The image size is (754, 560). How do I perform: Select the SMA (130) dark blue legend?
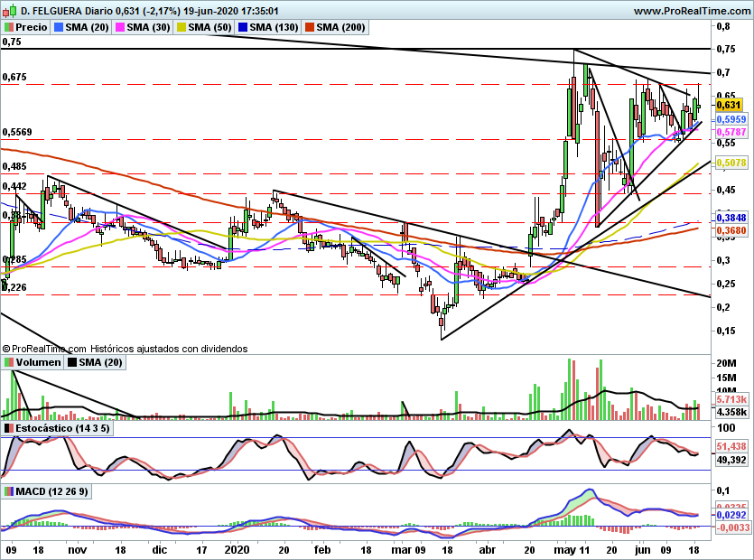click(268, 27)
